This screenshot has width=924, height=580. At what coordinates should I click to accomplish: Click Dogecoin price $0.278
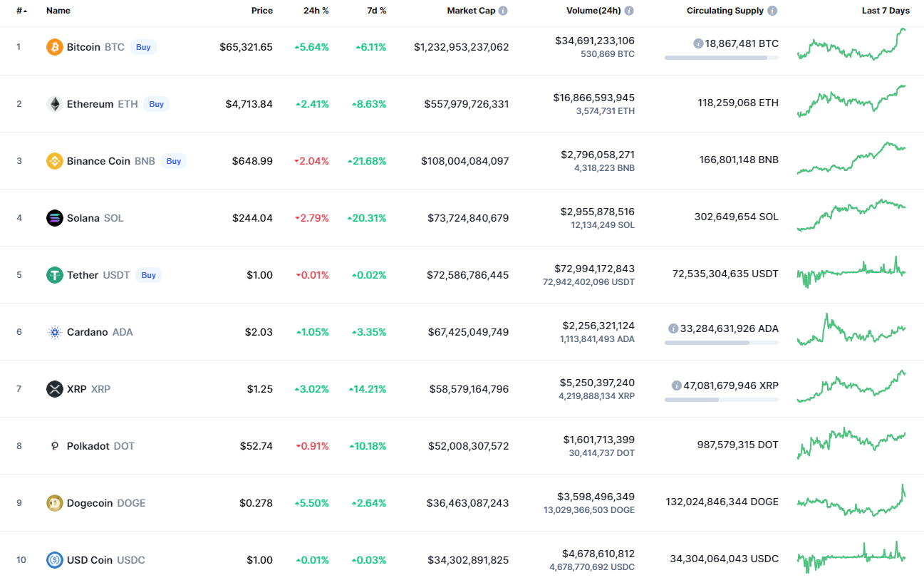coord(256,503)
